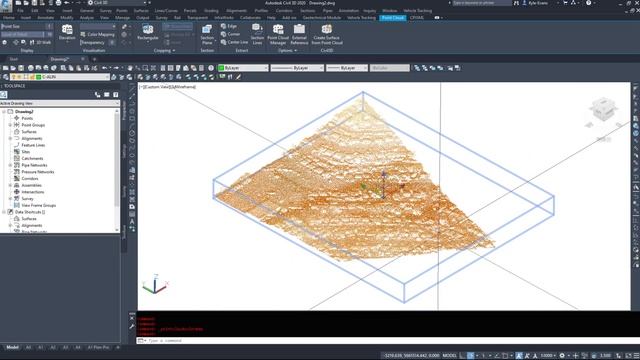This screenshot has width=640, height=360.
Task: Click the Section Lines tool
Action: (257, 34)
